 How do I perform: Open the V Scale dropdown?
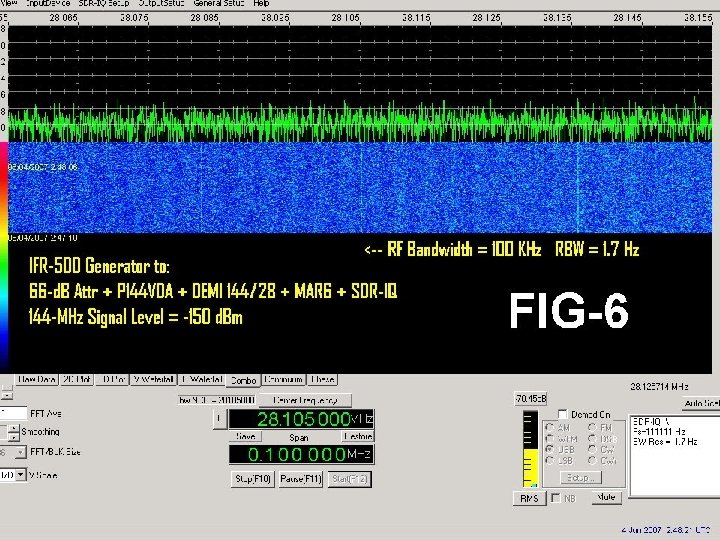20,475
